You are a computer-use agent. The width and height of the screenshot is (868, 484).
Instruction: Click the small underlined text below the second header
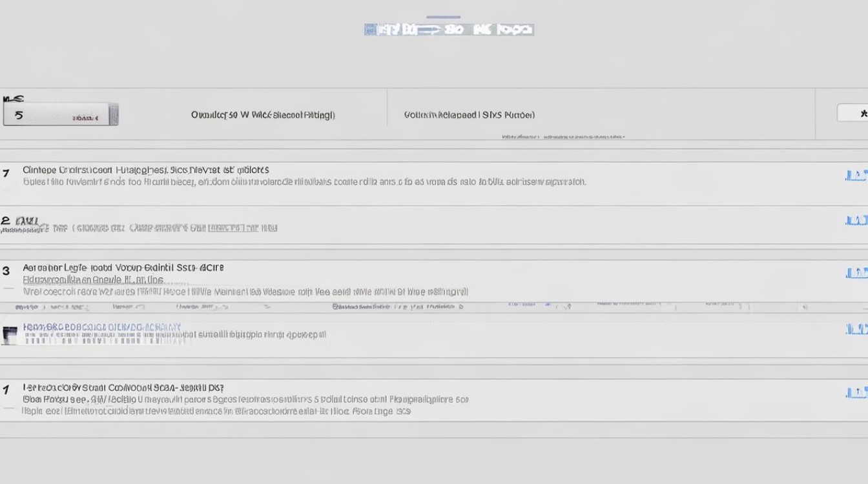pos(563,137)
